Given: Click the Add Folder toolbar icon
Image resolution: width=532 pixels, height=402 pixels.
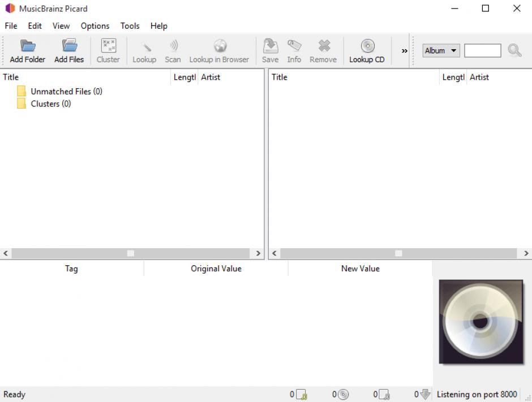Looking at the screenshot, I should tap(28, 46).
